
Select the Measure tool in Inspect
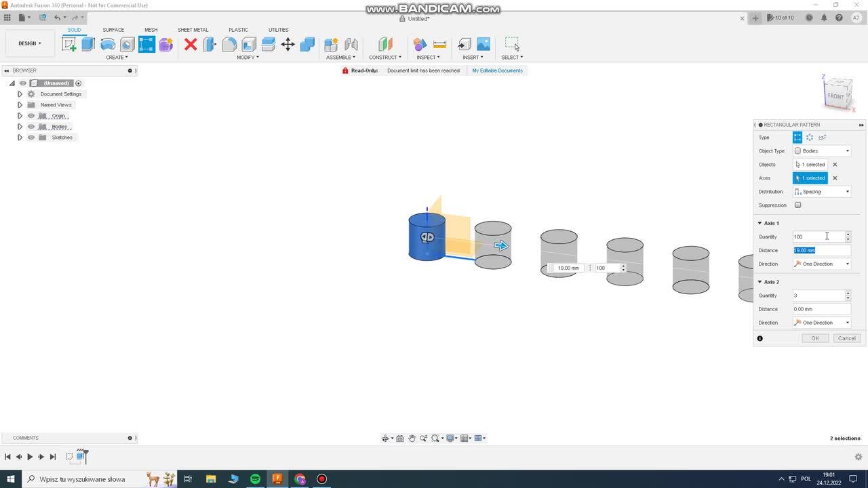439,44
